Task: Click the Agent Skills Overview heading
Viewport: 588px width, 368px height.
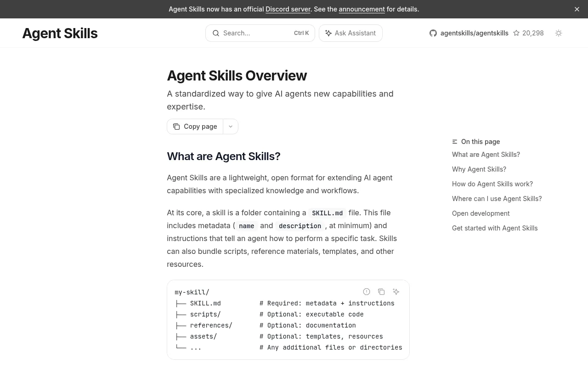Action: coord(237,75)
